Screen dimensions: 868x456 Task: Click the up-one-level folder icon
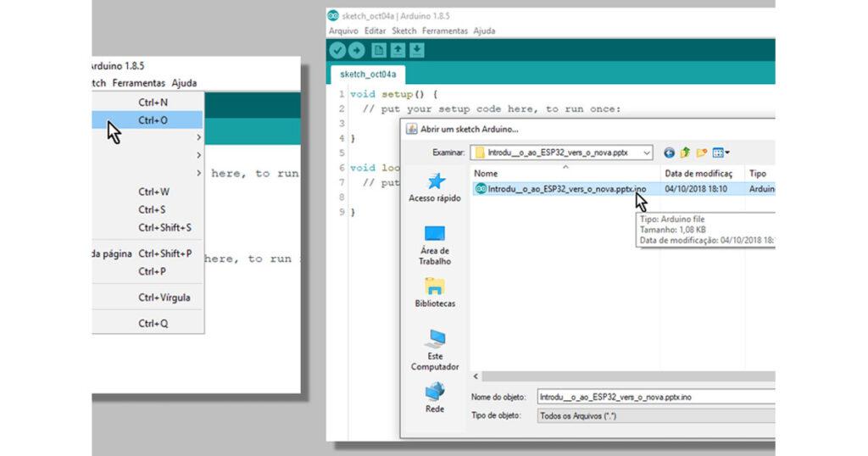tap(685, 153)
